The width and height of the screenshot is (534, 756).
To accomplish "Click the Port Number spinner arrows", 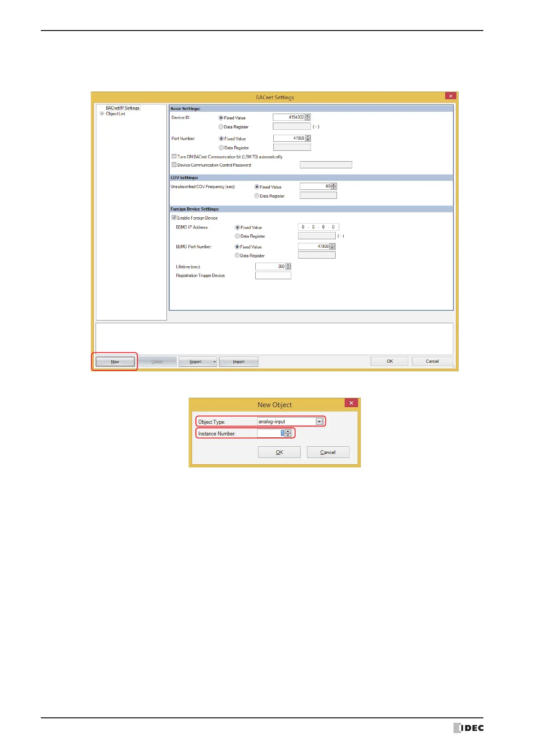I will click(x=308, y=138).
